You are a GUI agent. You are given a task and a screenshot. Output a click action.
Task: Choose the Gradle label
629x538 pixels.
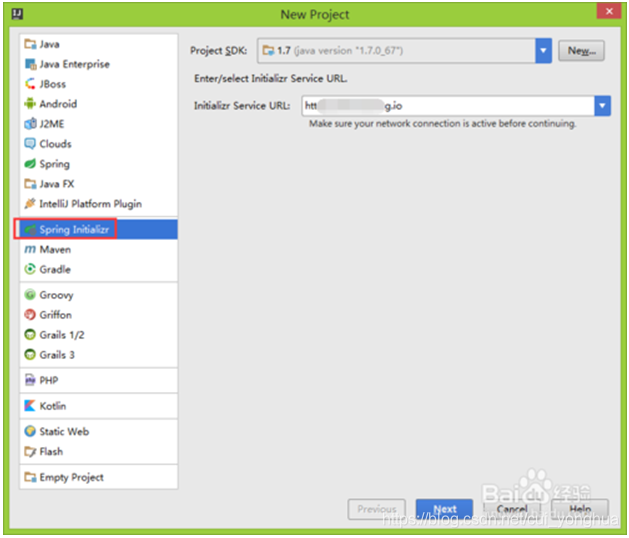[55, 270]
